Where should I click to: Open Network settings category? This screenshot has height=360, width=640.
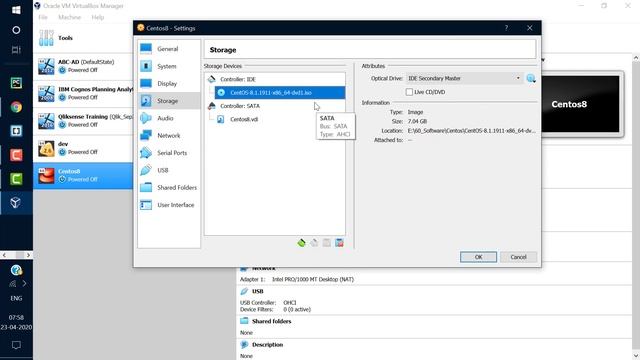point(169,136)
